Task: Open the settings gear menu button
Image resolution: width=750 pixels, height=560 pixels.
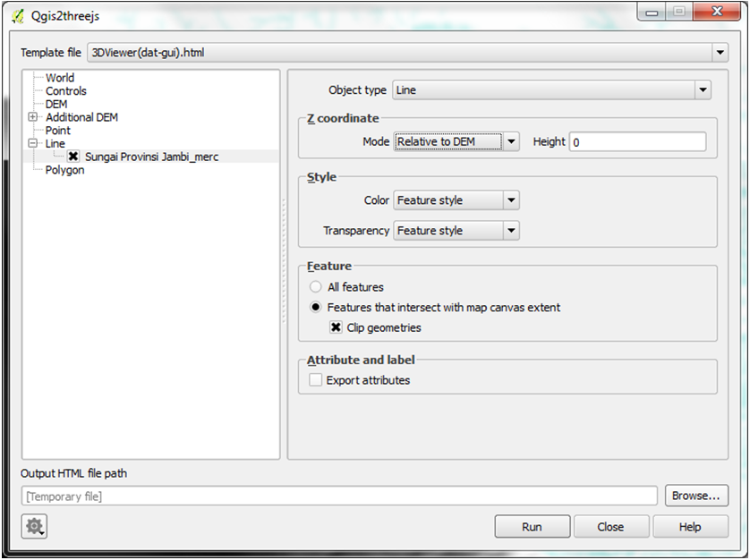Action: 34,527
